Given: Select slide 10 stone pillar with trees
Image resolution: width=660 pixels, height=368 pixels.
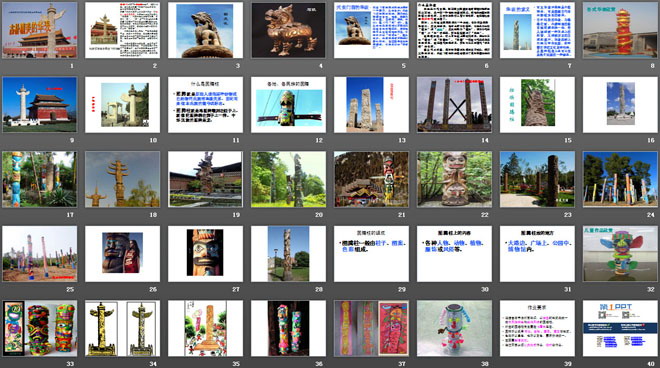Looking at the screenshot, I should [x=122, y=104].
